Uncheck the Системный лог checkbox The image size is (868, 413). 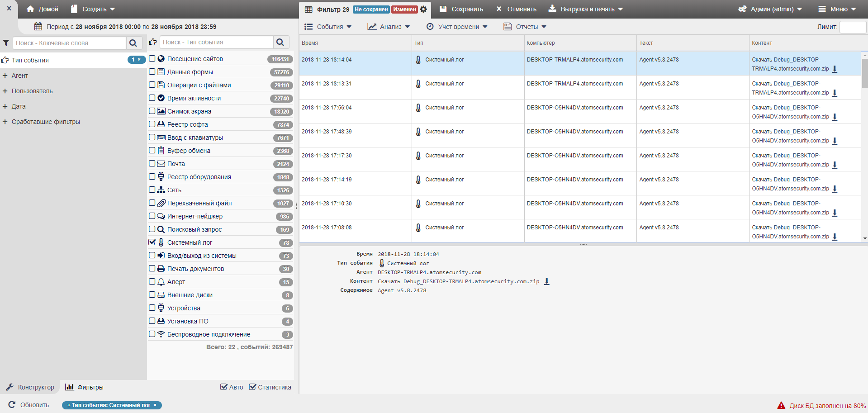(x=152, y=242)
